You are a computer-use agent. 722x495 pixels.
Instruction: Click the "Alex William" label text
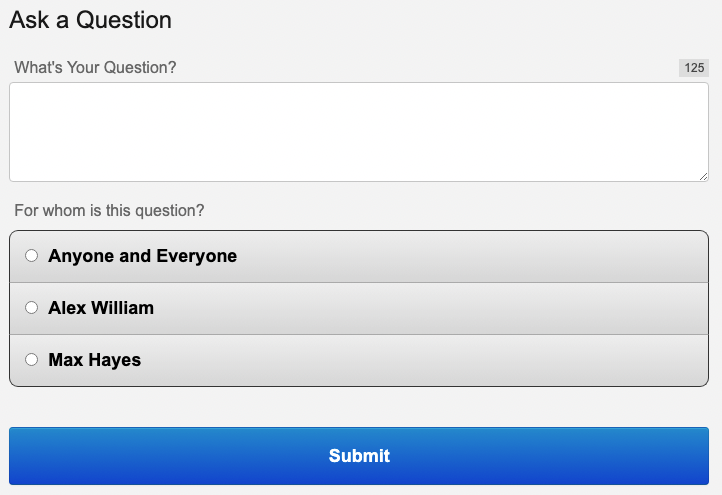click(x=101, y=308)
